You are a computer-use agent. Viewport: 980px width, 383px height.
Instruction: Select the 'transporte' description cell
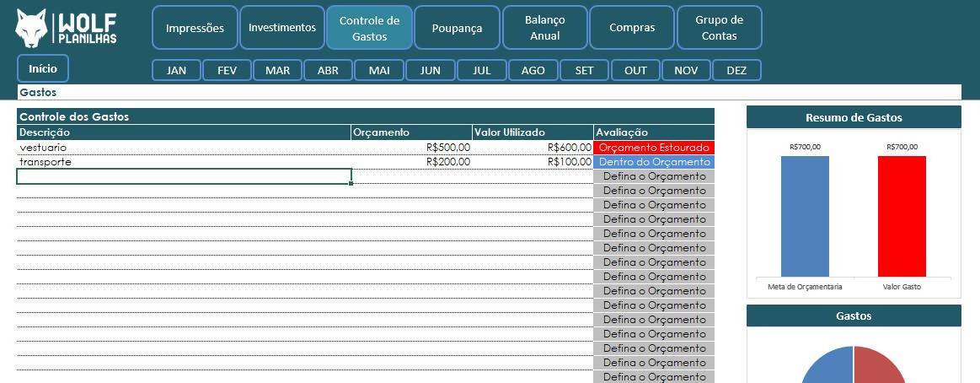184,162
